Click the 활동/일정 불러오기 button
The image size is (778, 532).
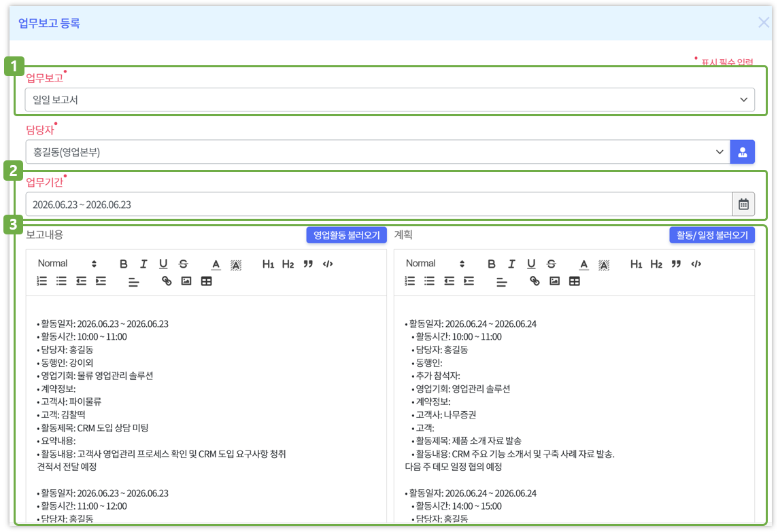coord(712,235)
